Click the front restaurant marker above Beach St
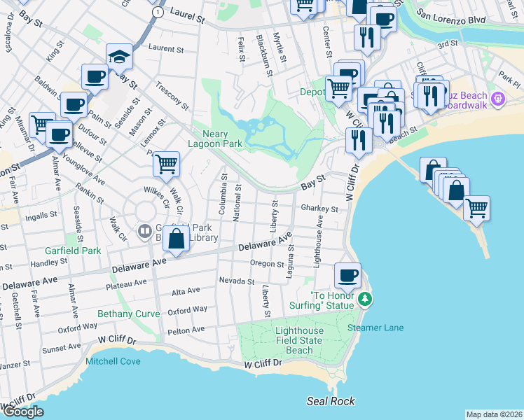The width and height of the screenshot is (524, 420). coord(387,124)
